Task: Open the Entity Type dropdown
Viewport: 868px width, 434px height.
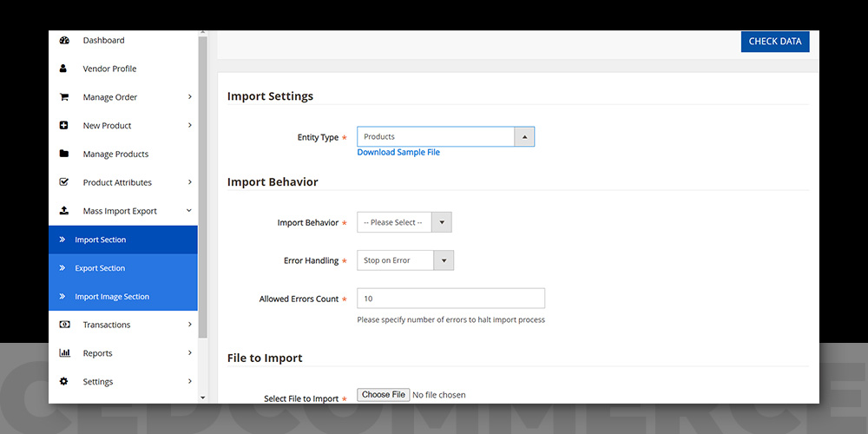Action: click(x=445, y=137)
